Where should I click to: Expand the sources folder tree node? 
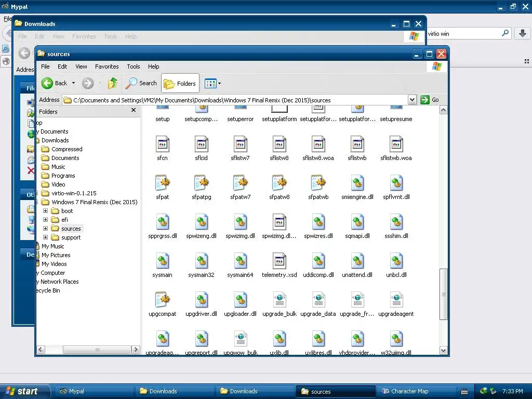click(x=45, y=229)
